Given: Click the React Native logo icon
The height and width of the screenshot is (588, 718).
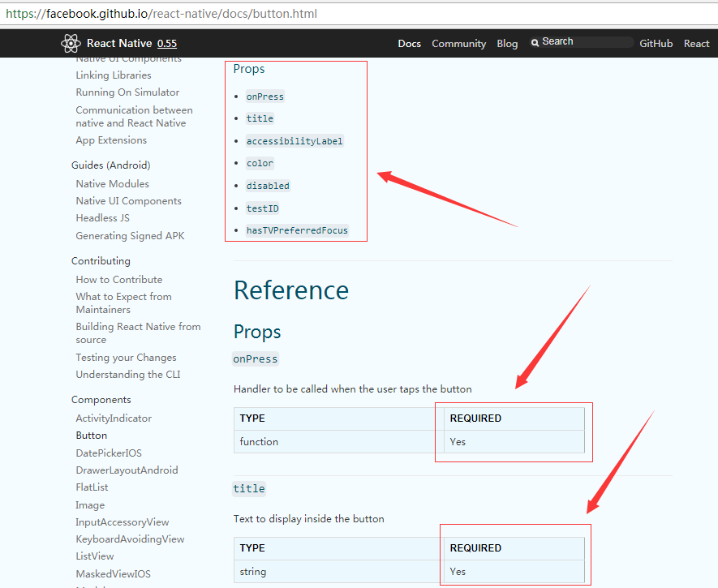Looking at the screenshot, I should point(71,44).
